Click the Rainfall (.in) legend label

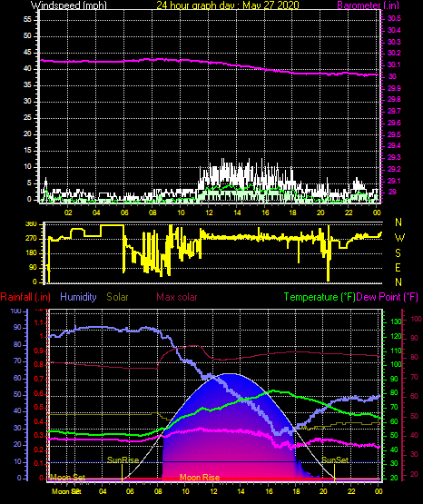pos(25,297)
